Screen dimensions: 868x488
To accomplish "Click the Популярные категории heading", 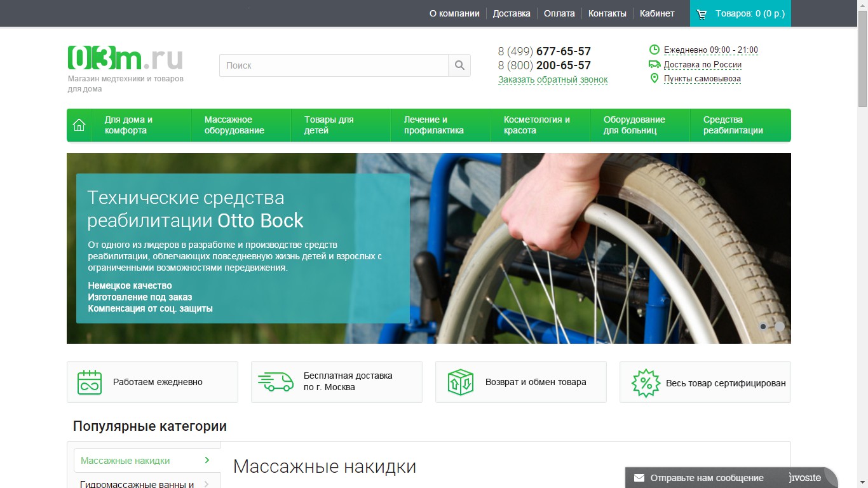I will point(150,426).
